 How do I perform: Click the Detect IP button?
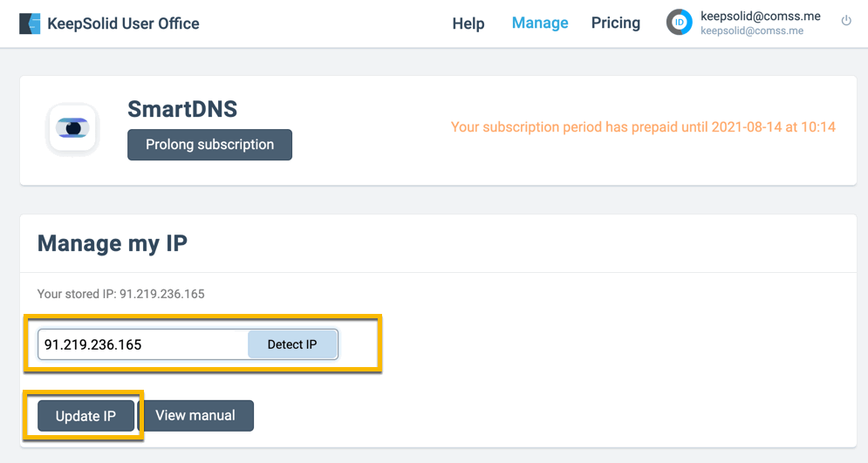point(292,344)
